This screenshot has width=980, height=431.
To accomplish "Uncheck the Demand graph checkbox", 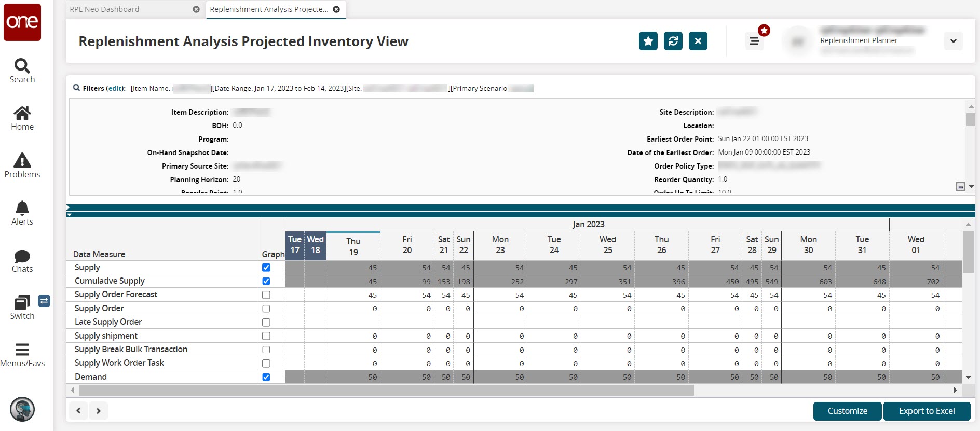I will click(x=266, y=377).
